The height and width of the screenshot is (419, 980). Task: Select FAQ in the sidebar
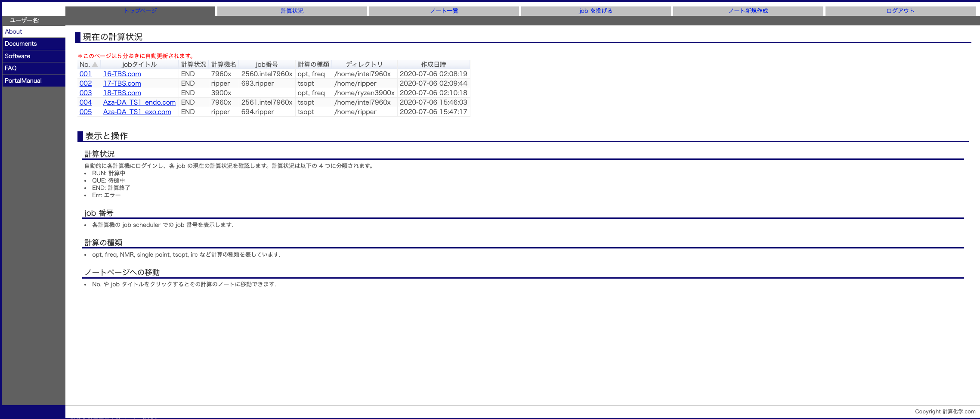[x=11, y=68]
